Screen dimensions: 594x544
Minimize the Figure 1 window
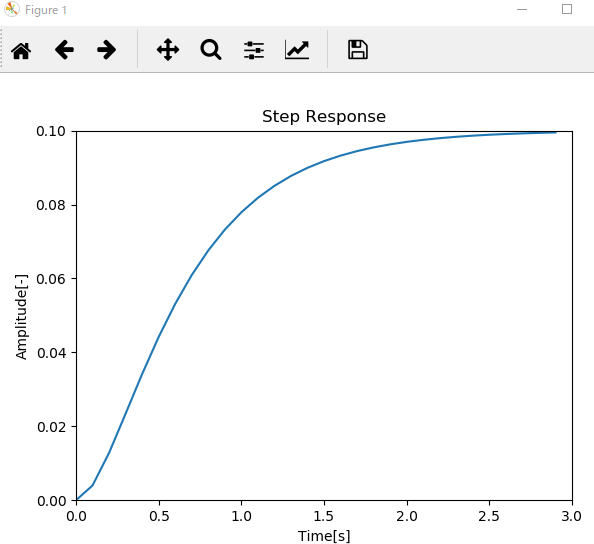[522, 9]
